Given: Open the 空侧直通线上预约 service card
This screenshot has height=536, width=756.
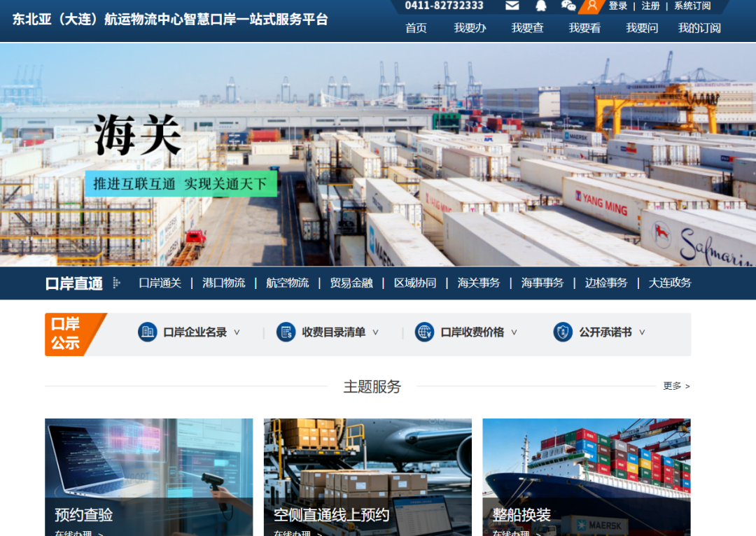Looking at the screenshot, I should point(367,477).
